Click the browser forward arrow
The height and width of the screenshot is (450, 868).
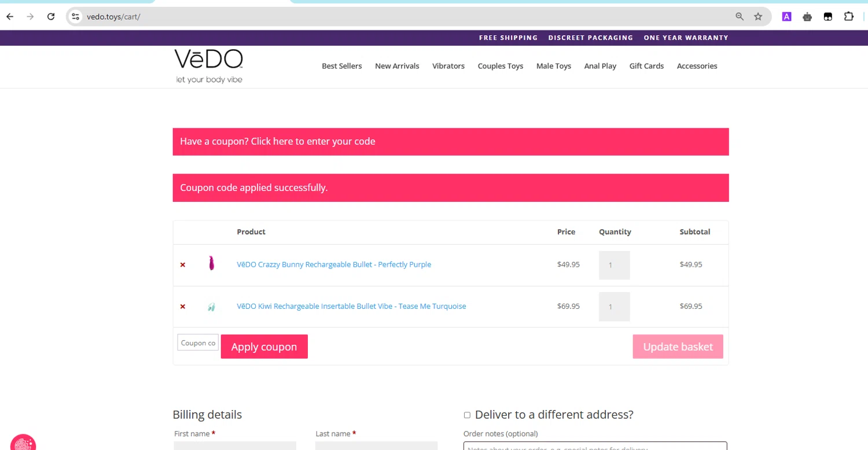[30, 17]
